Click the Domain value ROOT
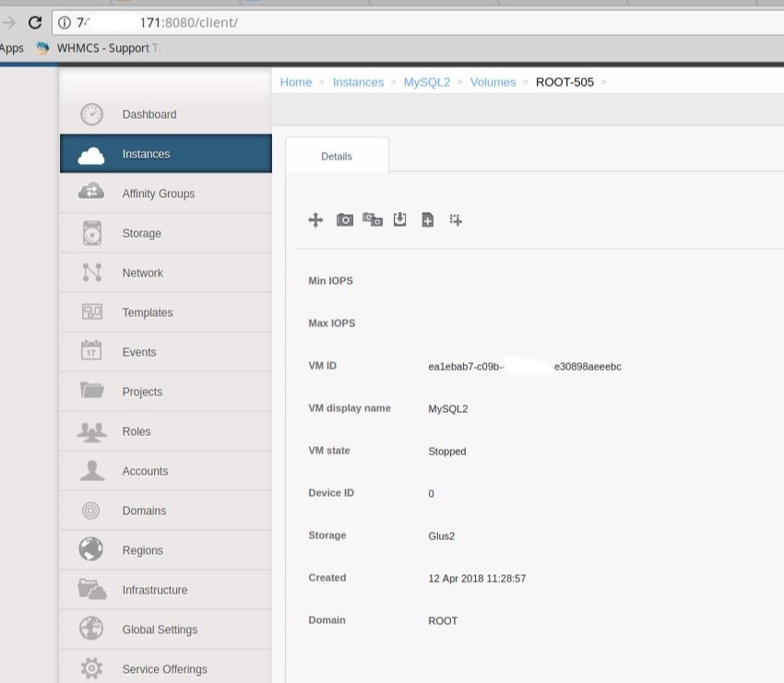The height and width of the screenshot is (683, 784). point(443,620)
